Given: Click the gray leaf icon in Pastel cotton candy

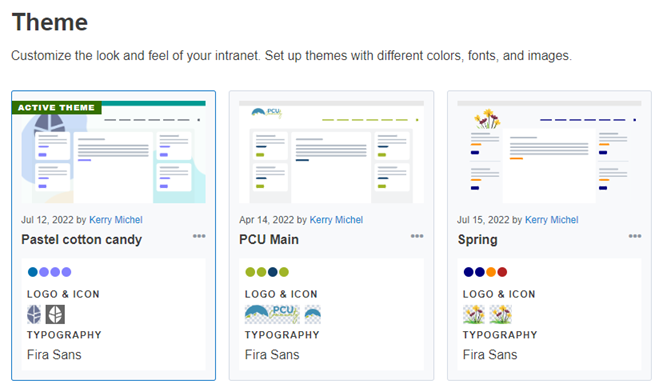Looking at the screenshot, I should [x=55, y=314].
